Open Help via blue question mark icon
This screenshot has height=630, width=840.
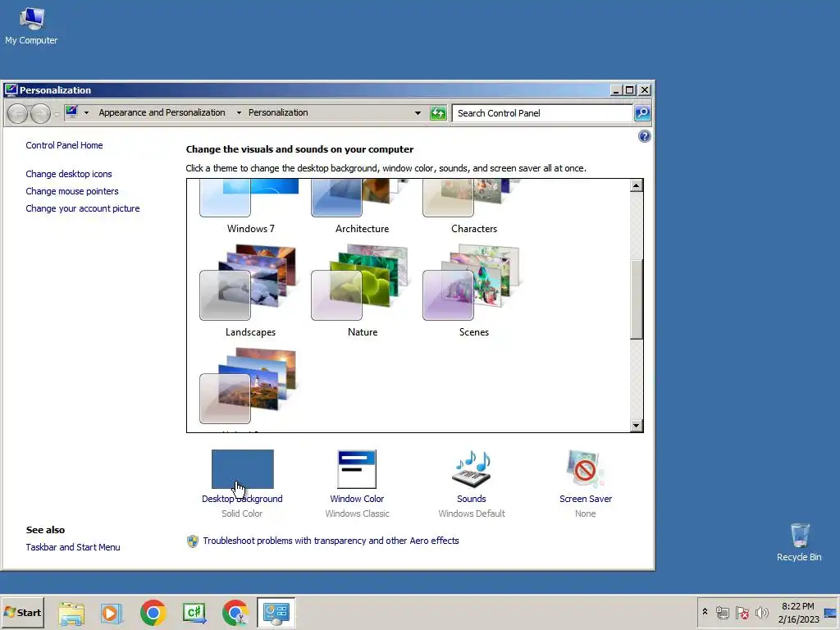645,136
